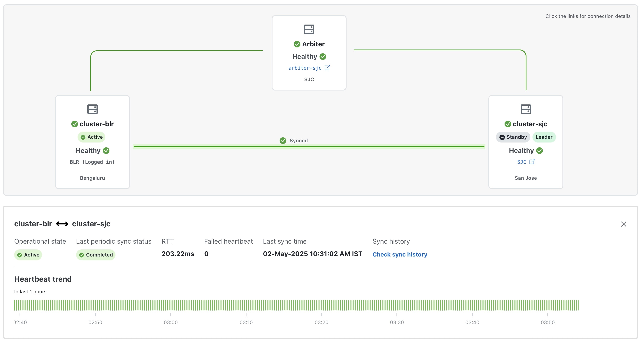644x342 pixels.
Task: Click the Active badge on cluster-blr card
Action: pyautogui.click(x=92, y=137)
